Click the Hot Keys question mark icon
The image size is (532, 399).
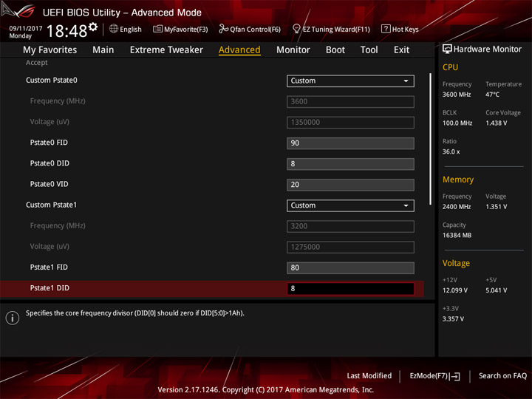pos(386,29)
